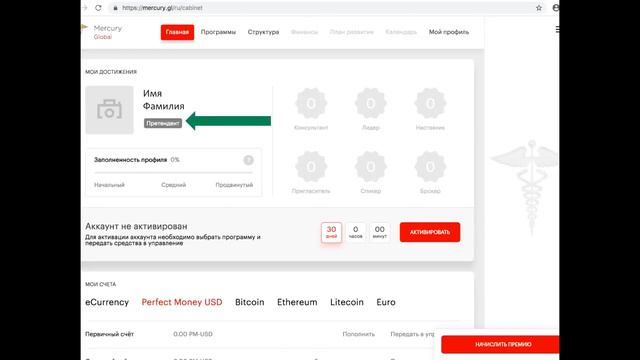Screen dimensions: 640x360
Task: Click the Передать в управление link
Action: [412, 334]
